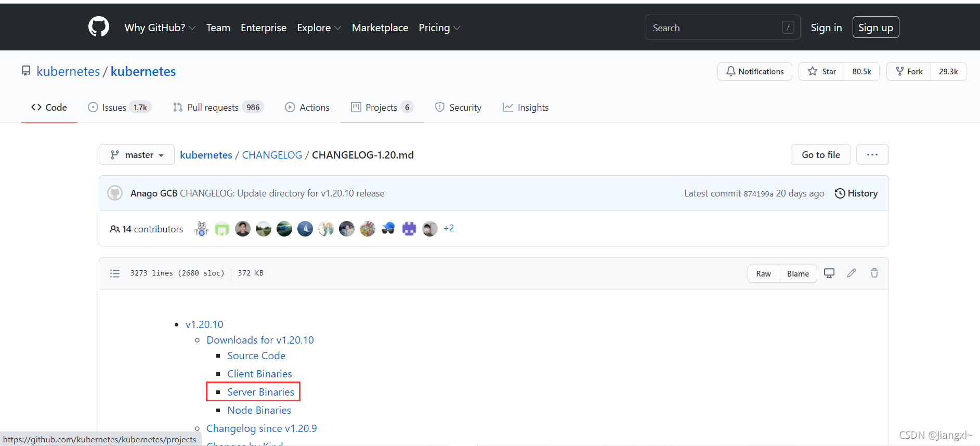The image size is (980, 446).
Task: Open Downloads for v1.20.10 link
Action: click(x=260, y=340)
